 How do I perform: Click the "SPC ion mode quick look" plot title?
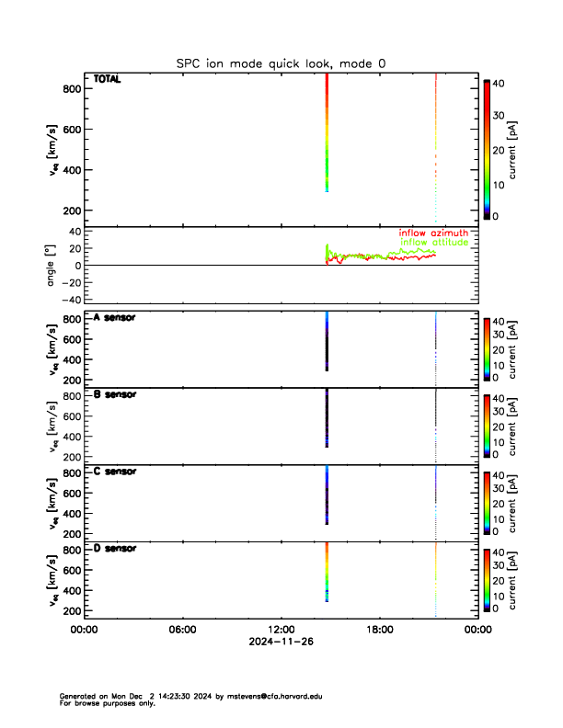[x=281, y=63]
